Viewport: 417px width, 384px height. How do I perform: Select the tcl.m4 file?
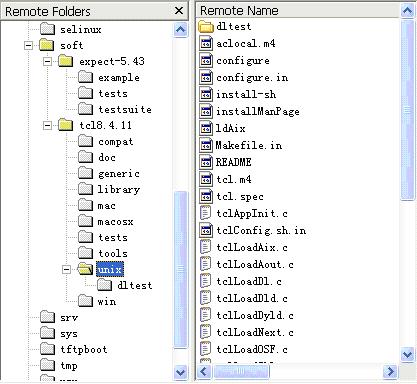(234, 179)
